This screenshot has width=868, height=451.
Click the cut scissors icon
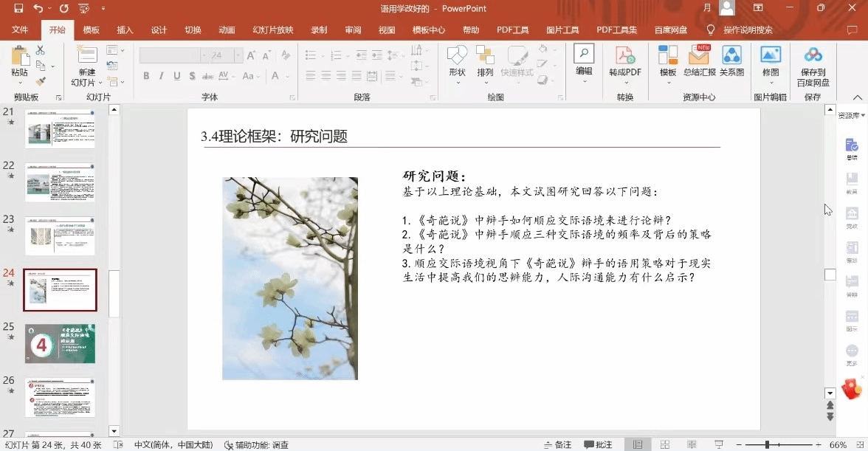(41, 50)
